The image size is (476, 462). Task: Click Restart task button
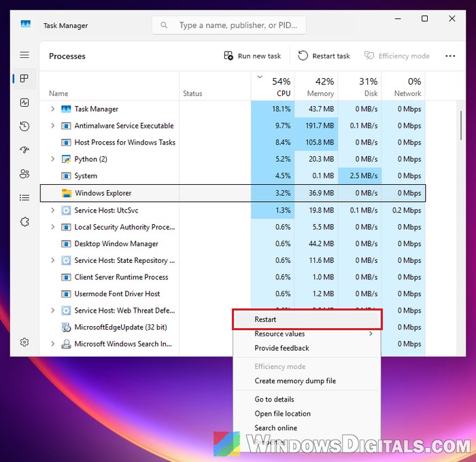point(324,56)
